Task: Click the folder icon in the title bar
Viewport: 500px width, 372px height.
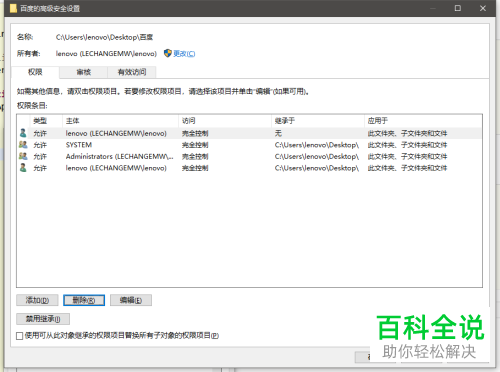Action: click(x=13, y=8)
